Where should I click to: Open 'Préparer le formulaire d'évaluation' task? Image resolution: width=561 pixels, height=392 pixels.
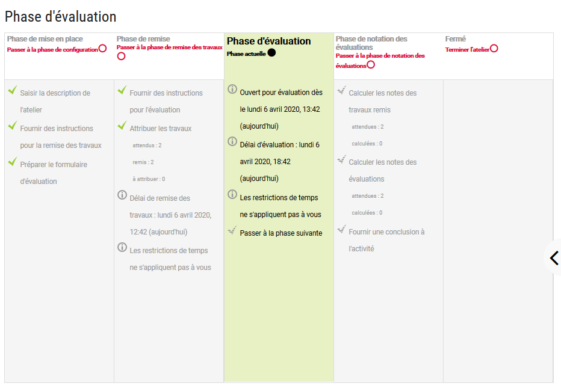click(x=54, y=173)
